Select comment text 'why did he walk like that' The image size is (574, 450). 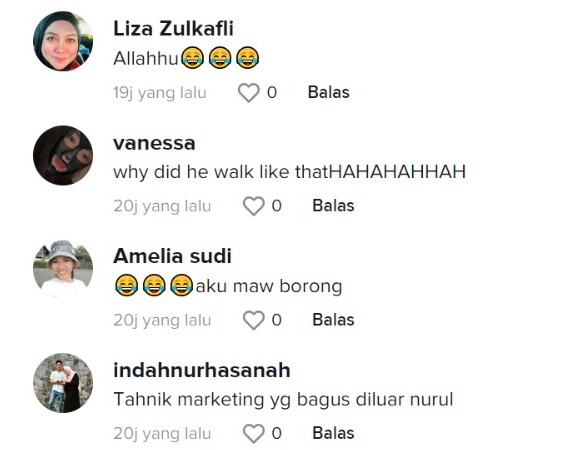tap(221, 172)
